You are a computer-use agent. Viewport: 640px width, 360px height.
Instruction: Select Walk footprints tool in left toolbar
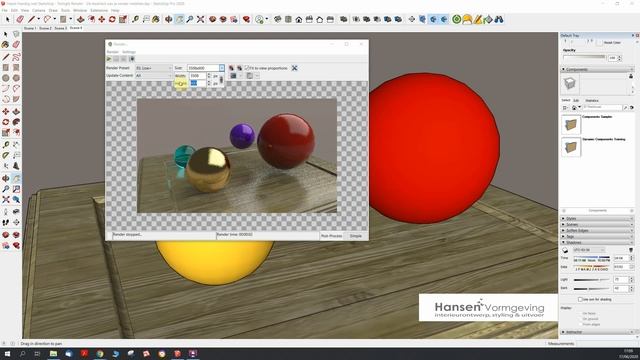coord(6,222)
